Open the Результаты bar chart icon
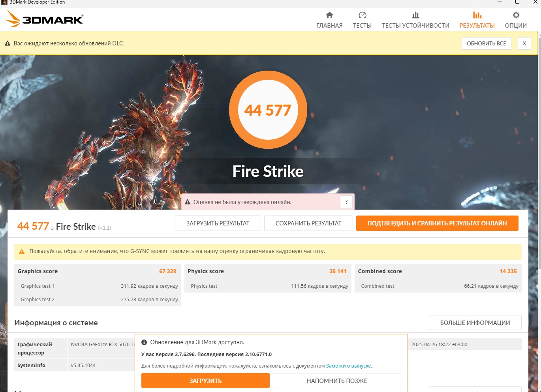Viewport: 541px width, 392px height. pyautogui.click(x=477, y=15)
